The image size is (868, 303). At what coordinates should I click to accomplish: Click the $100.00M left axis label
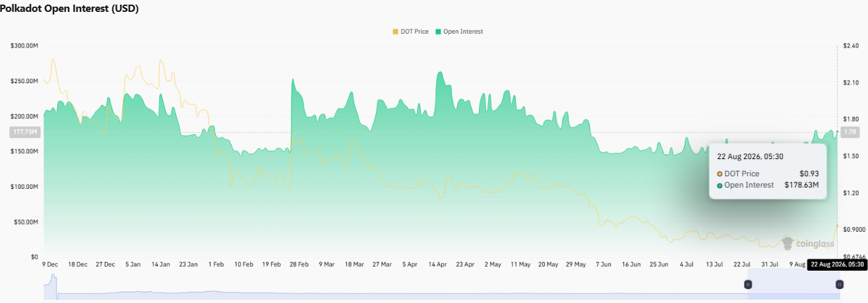pos(24,187)
